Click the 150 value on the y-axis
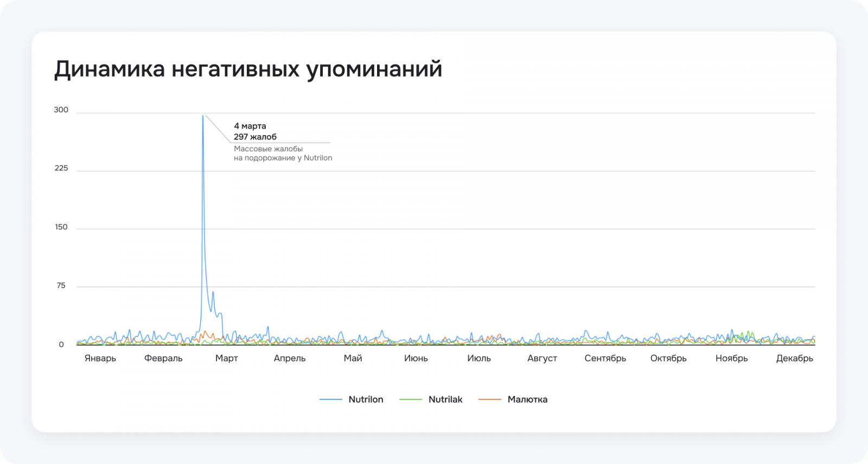 click(x=61, y=227)
